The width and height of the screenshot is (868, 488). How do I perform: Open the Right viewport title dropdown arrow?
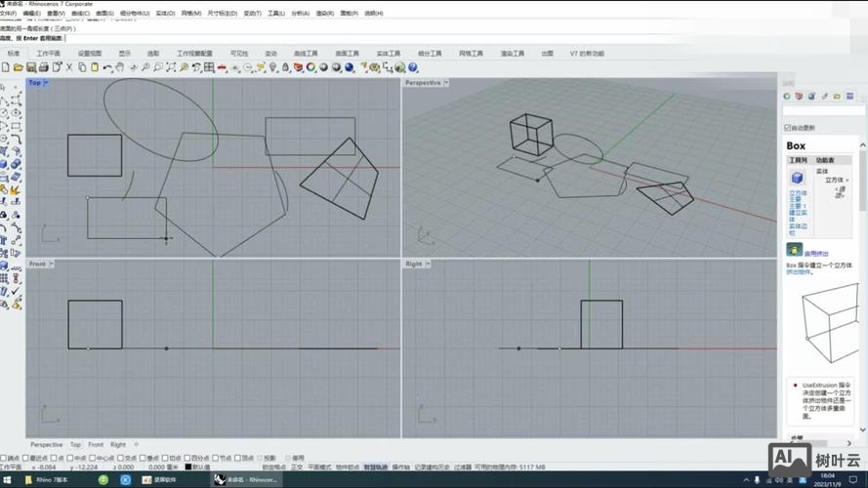[x=428, y=264]
